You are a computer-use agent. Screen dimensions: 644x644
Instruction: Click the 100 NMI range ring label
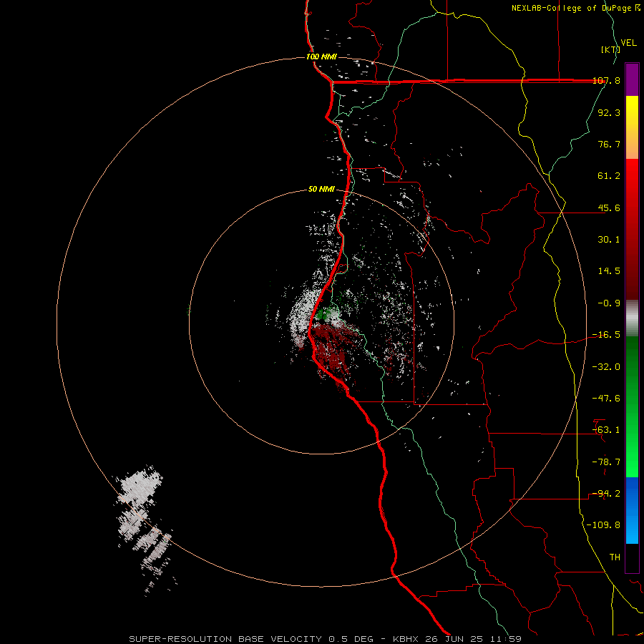[321, 57]
